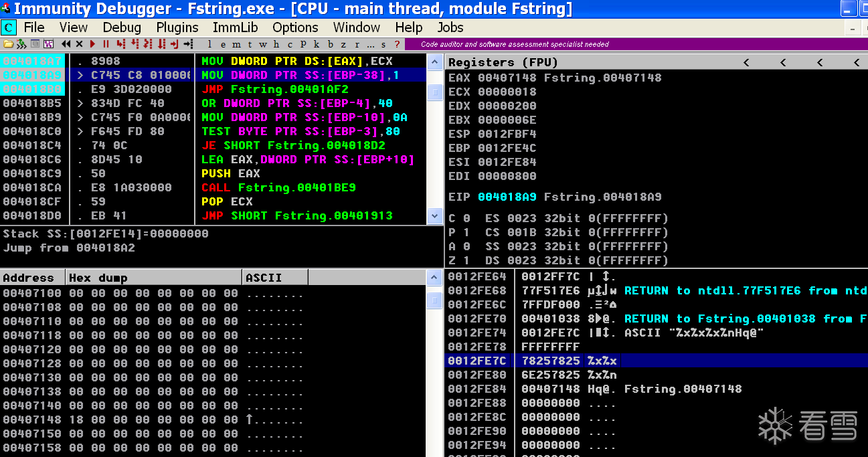Open Handles window via 'h' button

[x=276, y=44]
